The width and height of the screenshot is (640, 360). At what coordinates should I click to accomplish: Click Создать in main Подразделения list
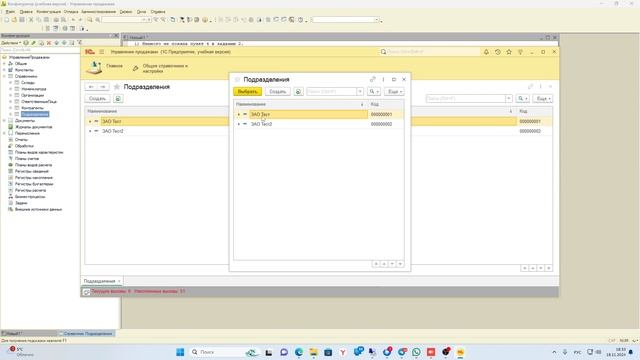[x=97, y=98]
